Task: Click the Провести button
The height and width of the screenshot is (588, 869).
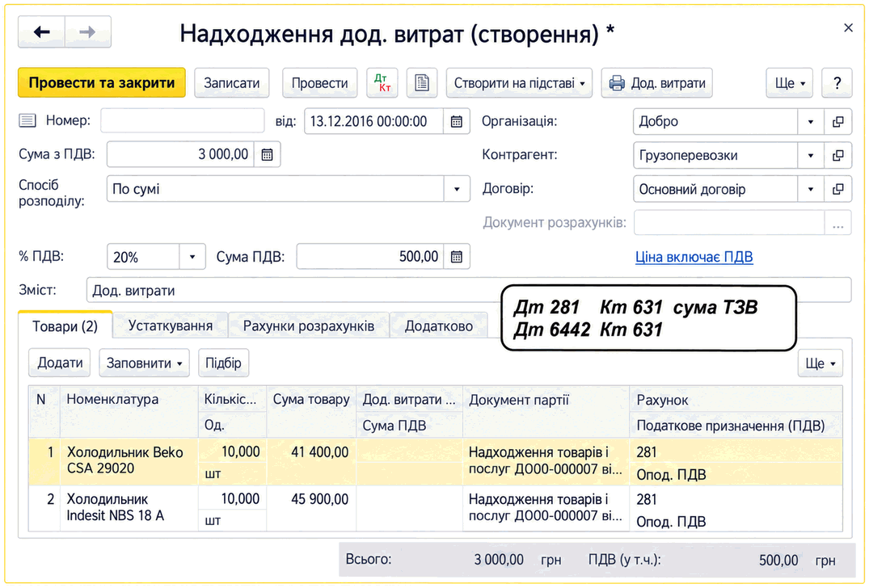Action: pyautogui.click(x=320, y=83)
